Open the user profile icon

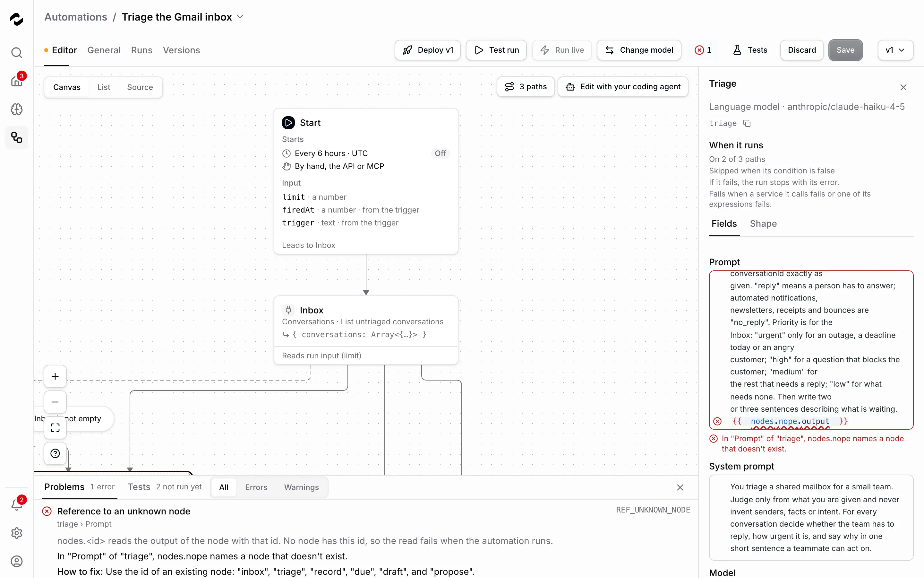pos(16,561)
